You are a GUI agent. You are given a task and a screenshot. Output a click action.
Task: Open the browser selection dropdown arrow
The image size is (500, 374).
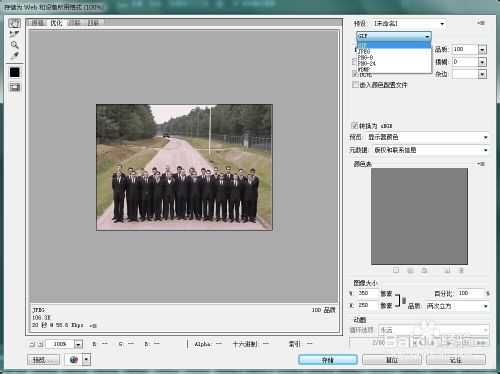pos(86,360)
